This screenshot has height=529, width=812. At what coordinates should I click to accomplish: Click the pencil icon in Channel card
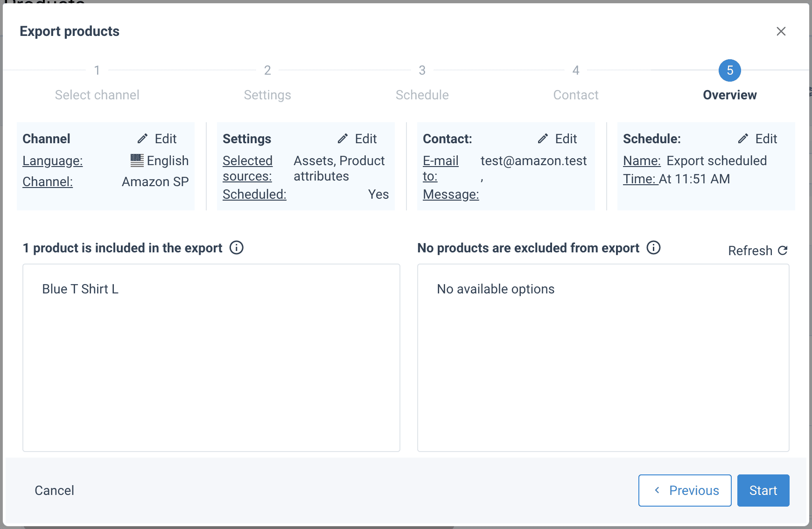(142, 139)
